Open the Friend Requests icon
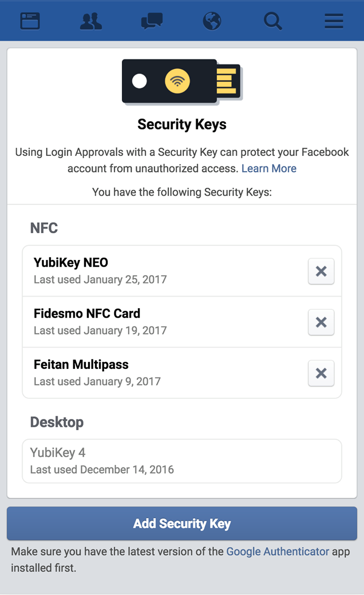364x595 pixels. click(90, 21)
